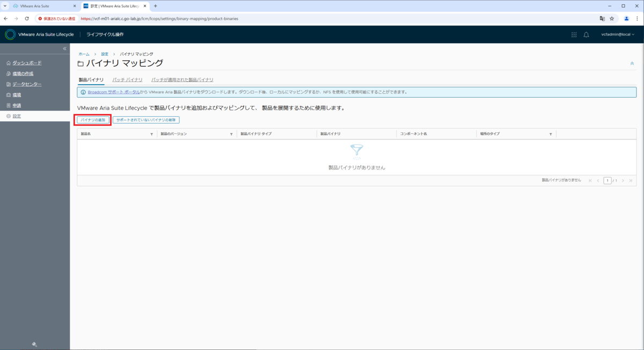
Task: Open the apps grid switcher icon
Action: point(574,35)
